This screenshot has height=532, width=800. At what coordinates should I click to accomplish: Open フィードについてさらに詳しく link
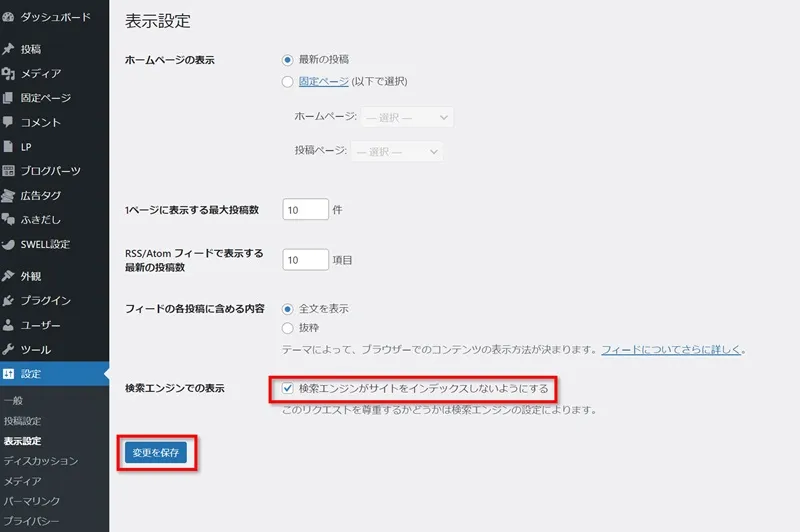coord(672,350)
